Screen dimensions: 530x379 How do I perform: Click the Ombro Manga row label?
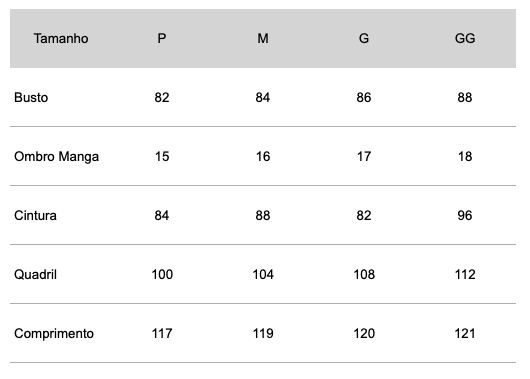pos(56,157)
